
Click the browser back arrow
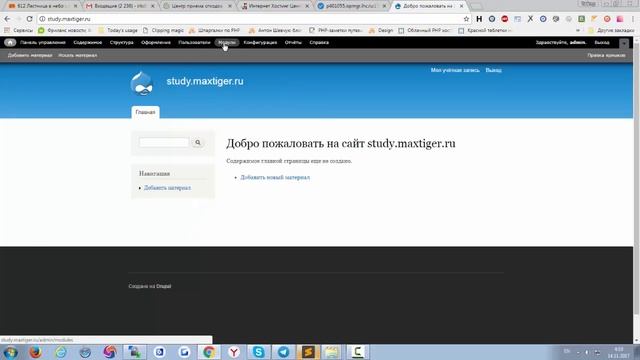click(x=7, y=19)
